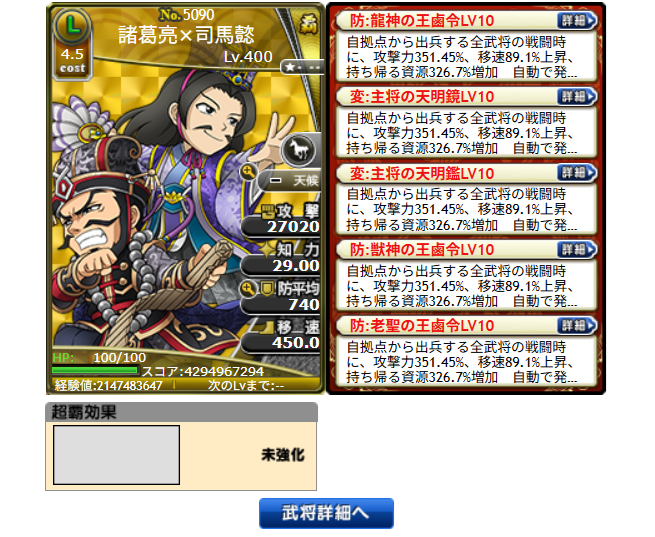Show 詳細 for 変:主将の天明鑑LV10
The width and height of the screenshot is (655, 537).
576,173
